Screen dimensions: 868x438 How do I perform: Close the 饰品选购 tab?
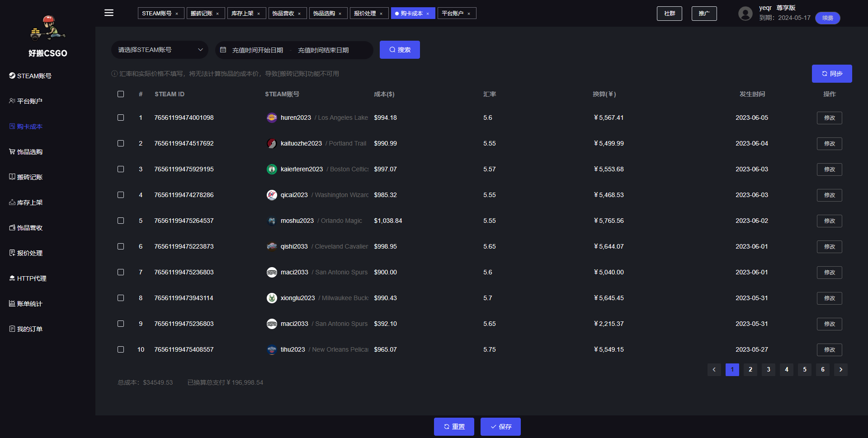[x=340, y=14]
